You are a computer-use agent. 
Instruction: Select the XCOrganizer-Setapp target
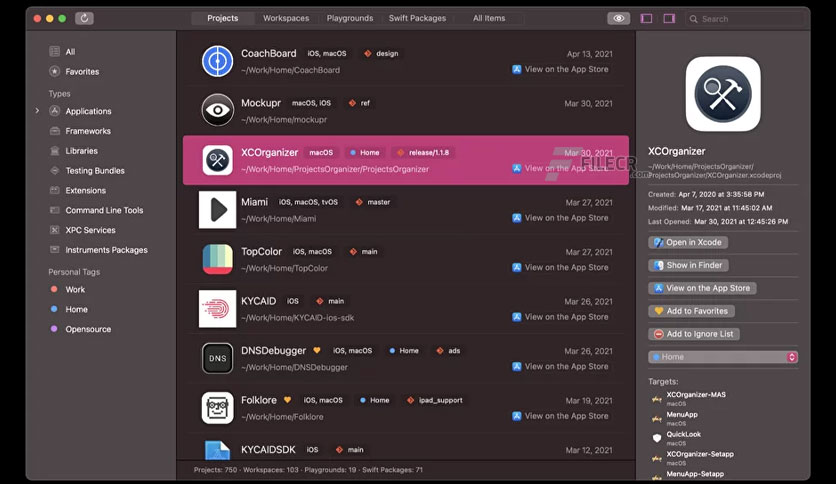(700, 457)
